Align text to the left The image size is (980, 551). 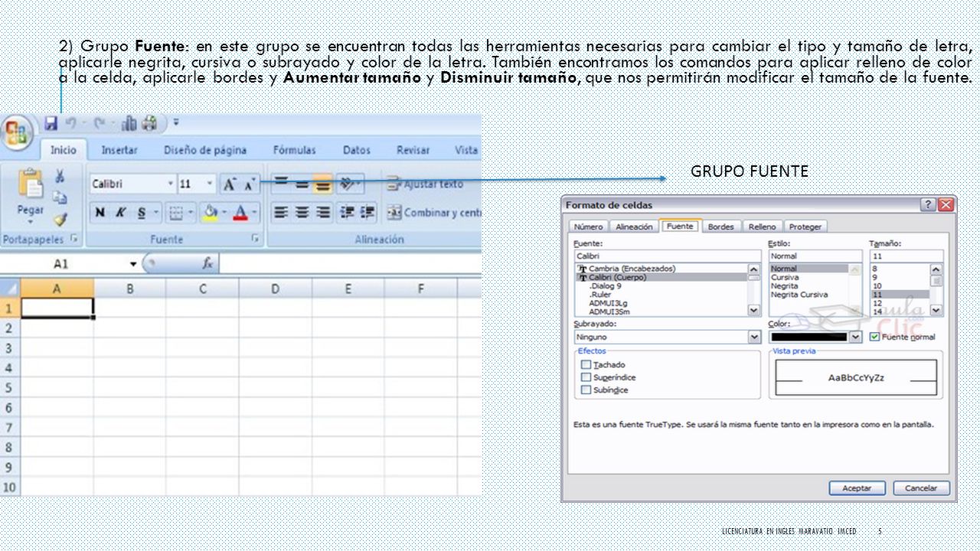tap(281, 212)
